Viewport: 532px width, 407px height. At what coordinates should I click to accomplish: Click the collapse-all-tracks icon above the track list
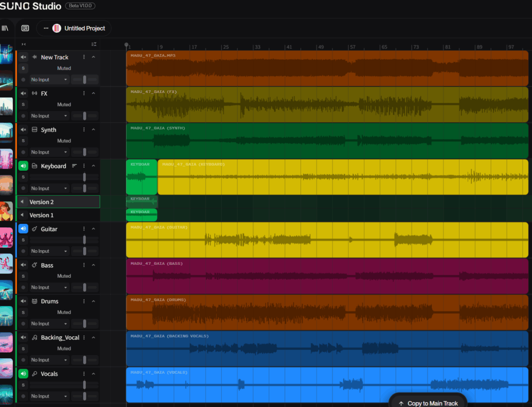pyautogui.click(x=94, y=44)
